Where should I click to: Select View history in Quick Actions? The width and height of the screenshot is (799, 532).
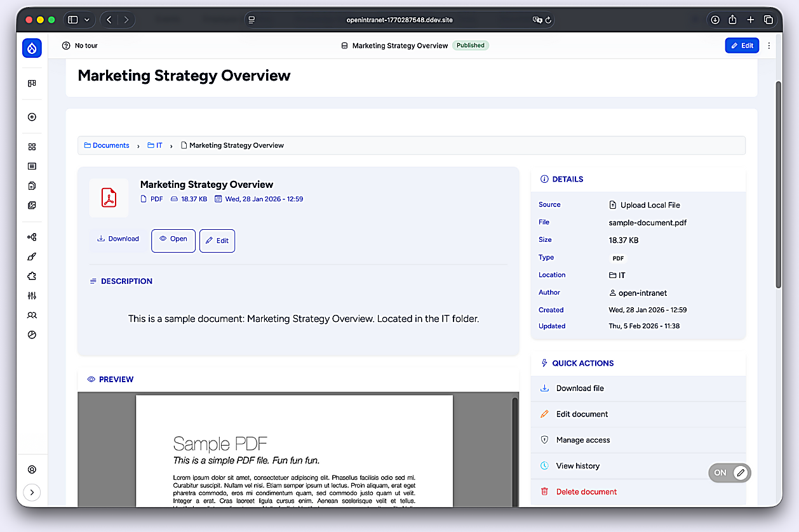pyautogui.click(x=638, y=466)
